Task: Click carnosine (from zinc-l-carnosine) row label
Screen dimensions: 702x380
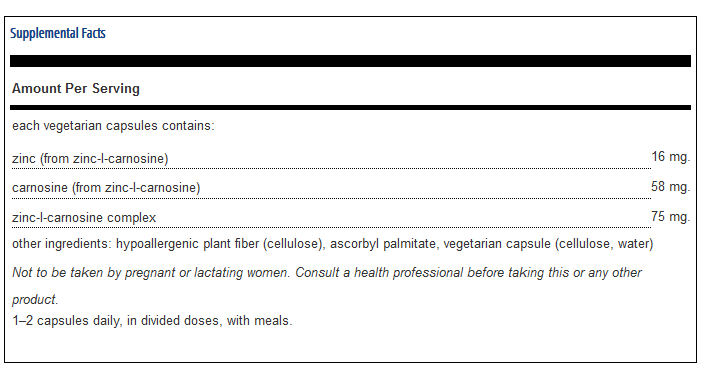Action: [106, 188]
